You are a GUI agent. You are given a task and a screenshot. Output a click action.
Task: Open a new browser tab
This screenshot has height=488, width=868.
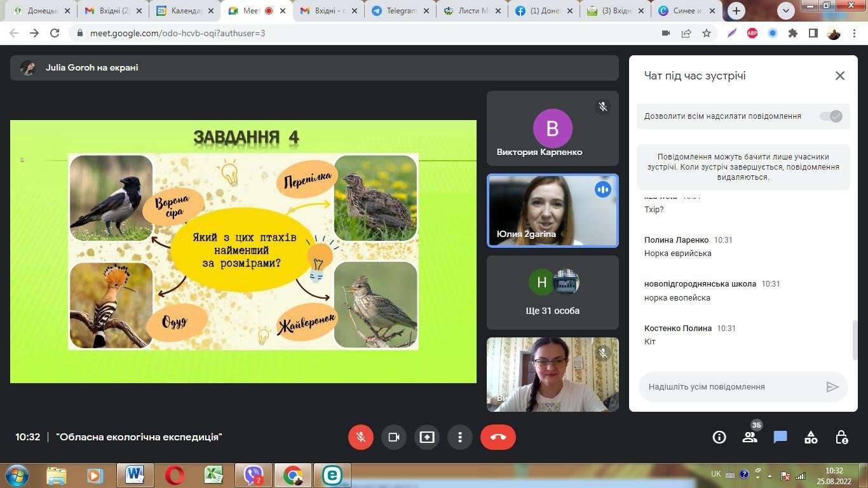click(x=736, y=11)
